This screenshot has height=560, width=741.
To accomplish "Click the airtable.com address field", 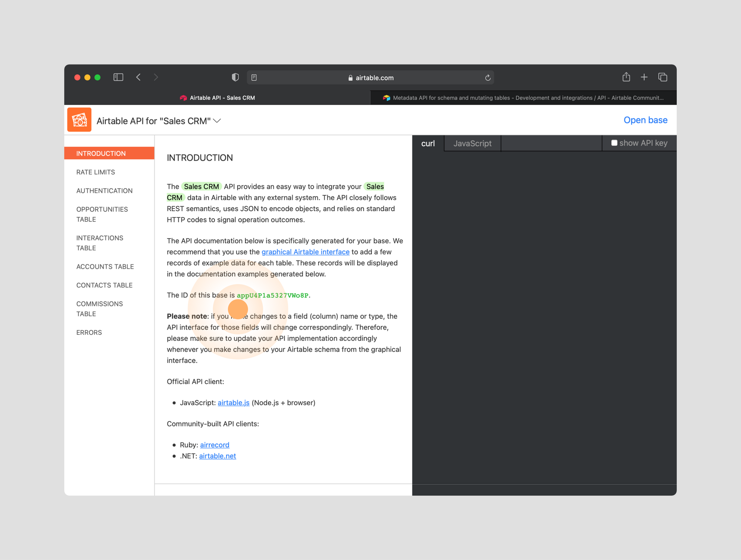I will pyautogui.click(x=370, y=78).
